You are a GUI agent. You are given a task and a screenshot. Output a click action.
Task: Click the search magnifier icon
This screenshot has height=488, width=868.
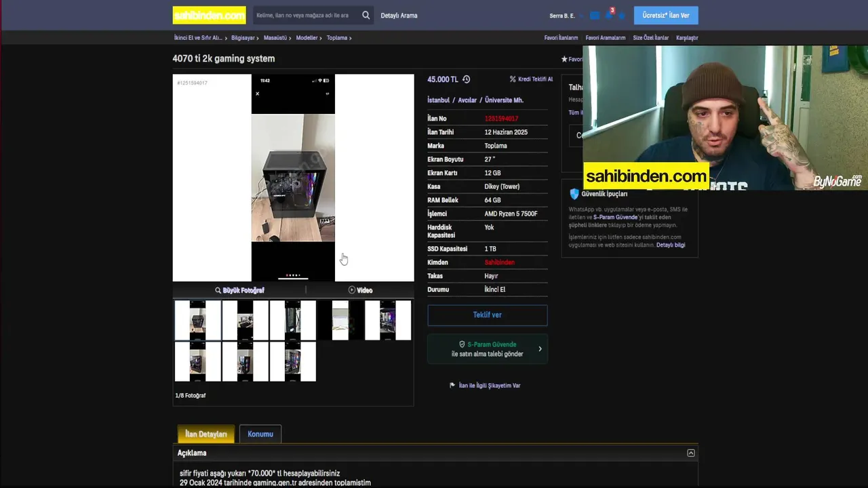366,15
